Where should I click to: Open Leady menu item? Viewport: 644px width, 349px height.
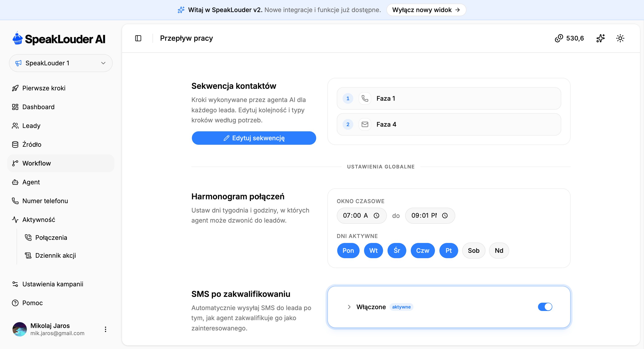click(61, 126)
